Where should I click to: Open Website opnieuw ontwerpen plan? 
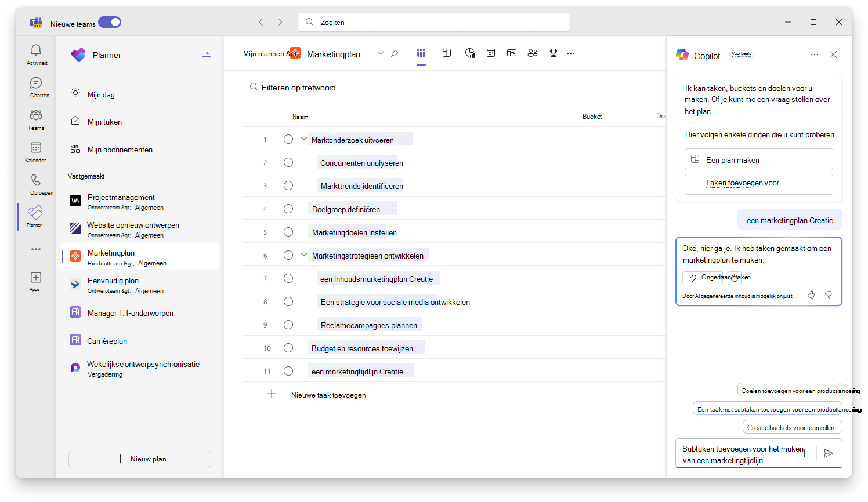click(140, 229)
